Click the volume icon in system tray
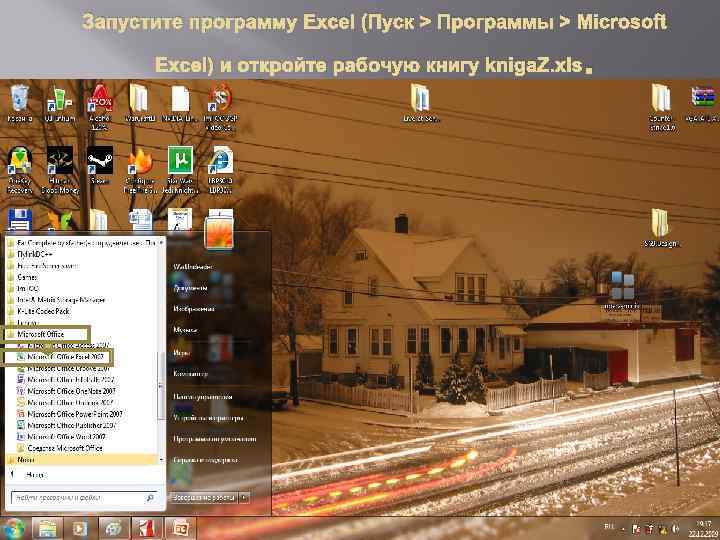Viewport: 720px width, 540px height. pyautogui.click(x=675, y=529)
